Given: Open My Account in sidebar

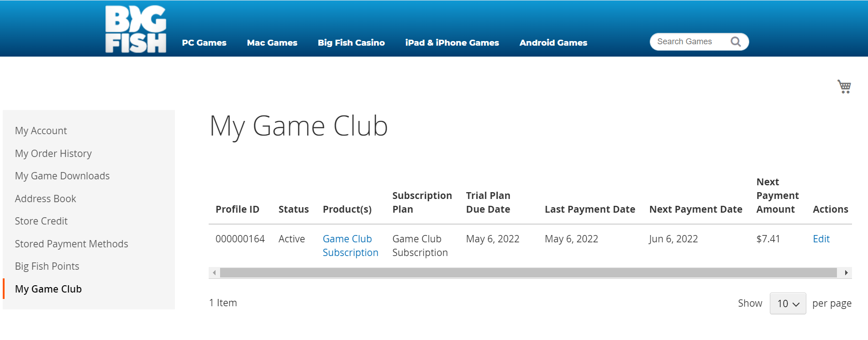Looking at the screenshot, I should pyautogui.click(x=41, y=131).
